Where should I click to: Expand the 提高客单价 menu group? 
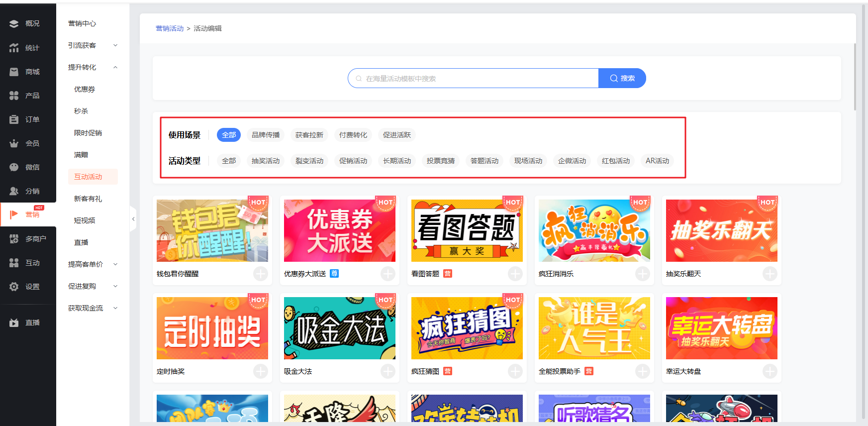[x=93, y=264]
